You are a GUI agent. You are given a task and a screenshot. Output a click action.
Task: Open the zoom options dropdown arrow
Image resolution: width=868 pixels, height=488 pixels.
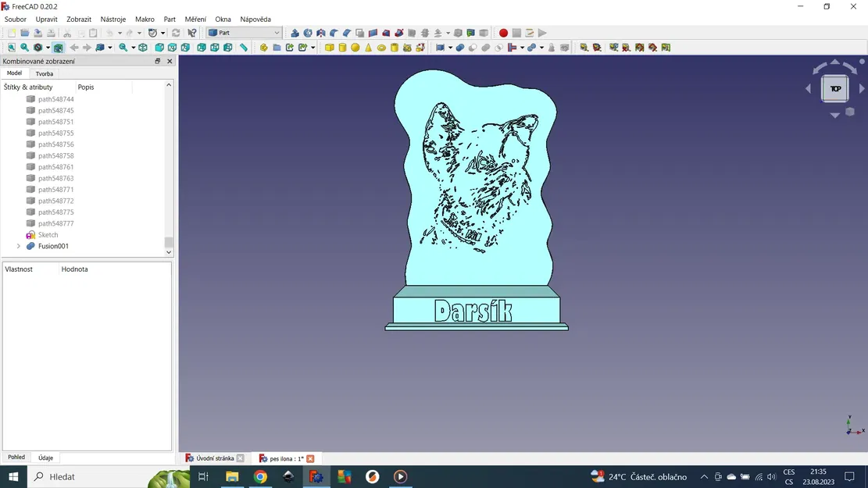tap(134, 48)
